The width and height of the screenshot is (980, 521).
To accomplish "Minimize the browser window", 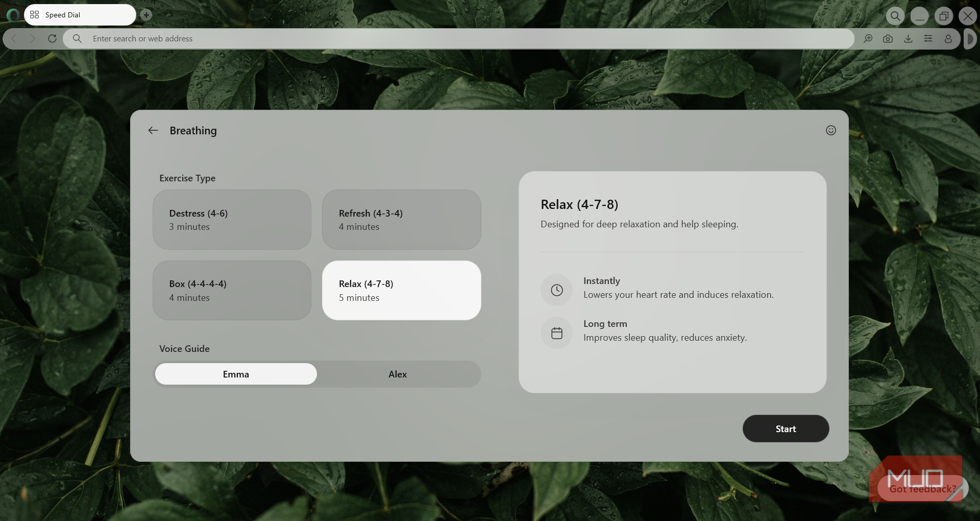I will point(920,16).
